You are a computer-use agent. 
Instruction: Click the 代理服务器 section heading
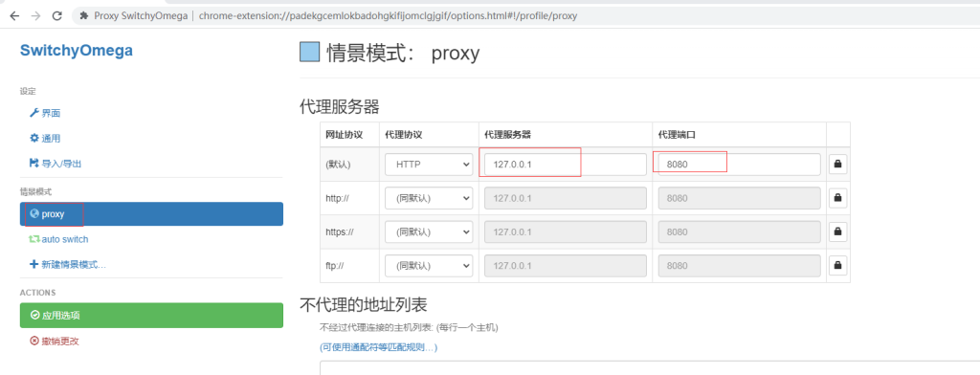point(340,107)
